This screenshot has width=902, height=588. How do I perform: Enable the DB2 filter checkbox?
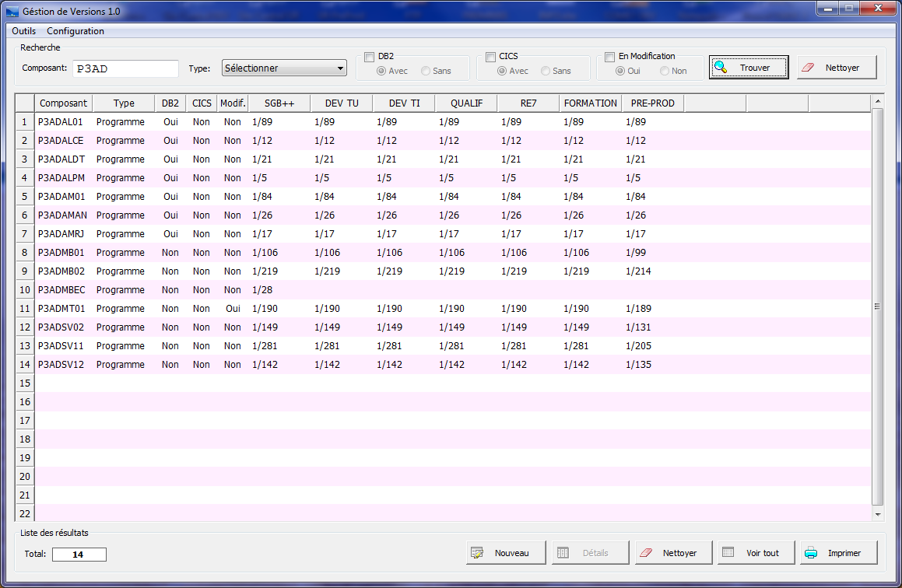click(370, 57)
